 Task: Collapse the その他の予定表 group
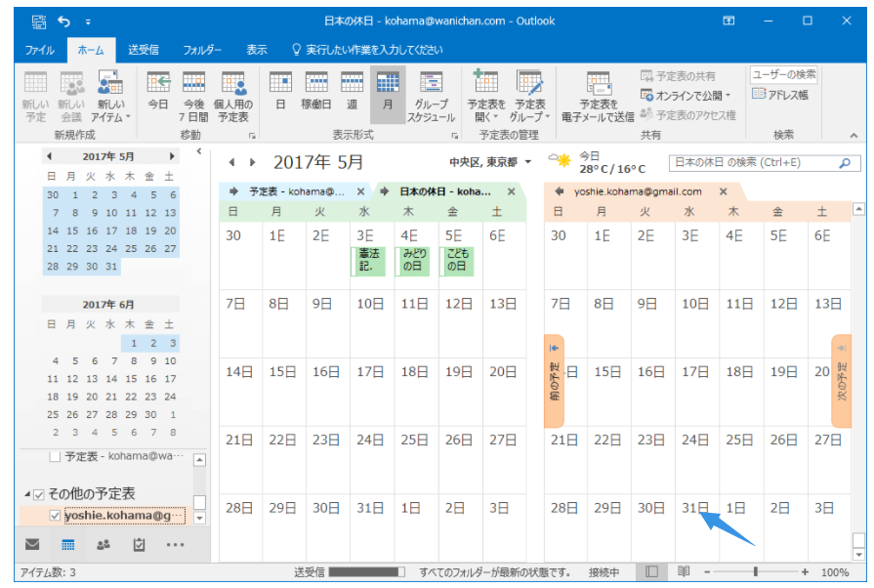pos(26,494)
